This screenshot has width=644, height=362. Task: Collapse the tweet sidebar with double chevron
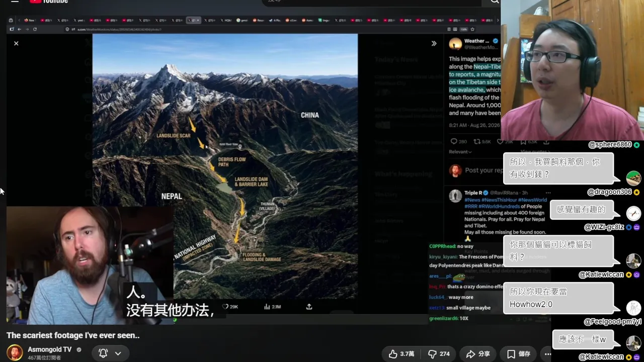click(x=434, y=43)
